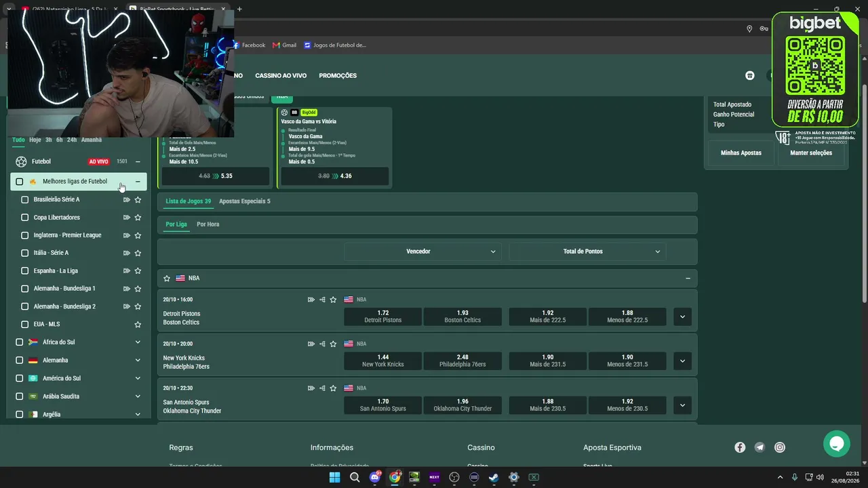Pick Philadelphia 76ers odds 2.48
Image resolution: width=868 pixels, height=488 pixels.
(462, 361)
